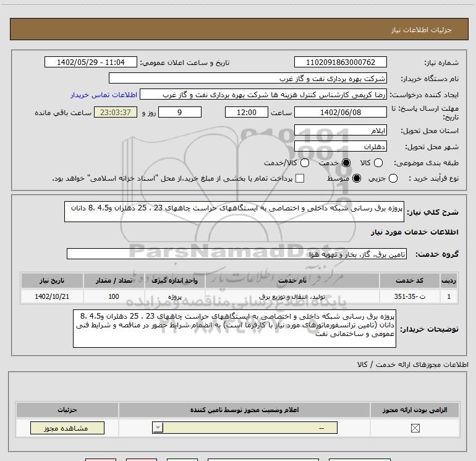Image resolution: width=476 pixels, height=461 pixels.
Task: Select the خدمت radio button
Action: tap(346, 163)
